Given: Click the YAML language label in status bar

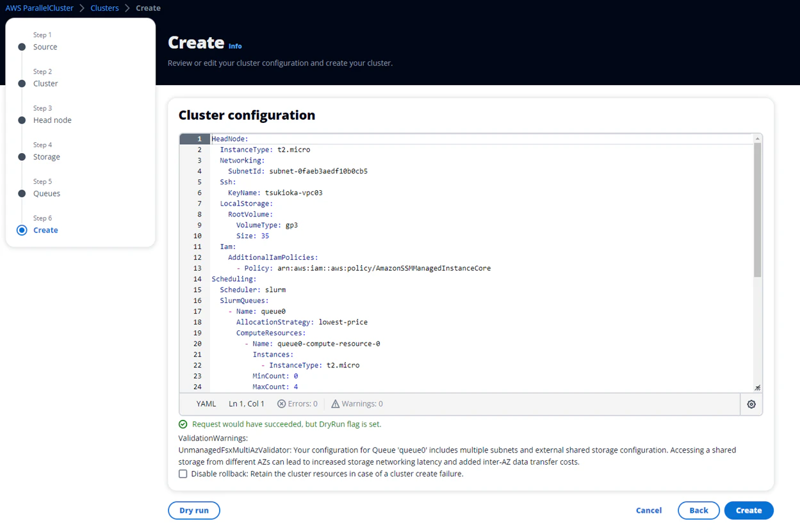Looking at the screenshot, I should (x=206, y=404).
